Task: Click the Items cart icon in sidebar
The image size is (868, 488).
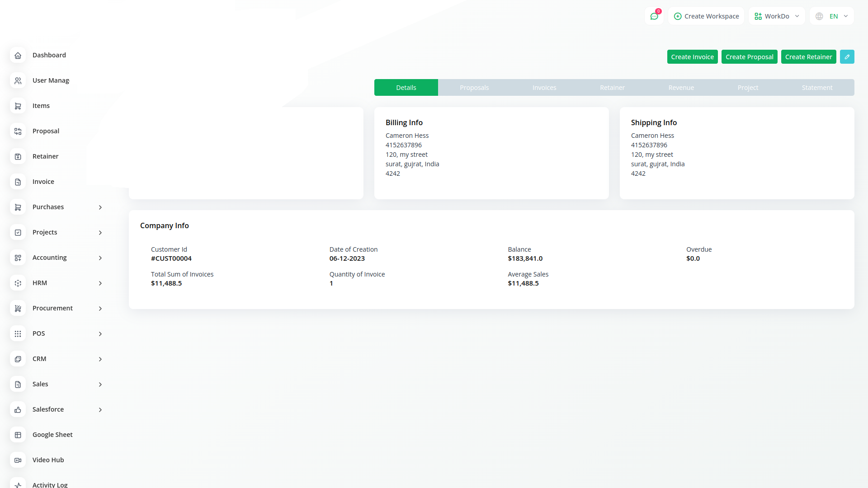Action: 18,106
